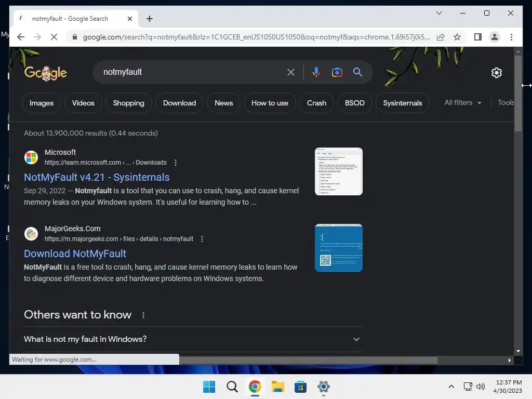Go back using the browser back arrow
This screenshot has width=532, height=399.
21,37
